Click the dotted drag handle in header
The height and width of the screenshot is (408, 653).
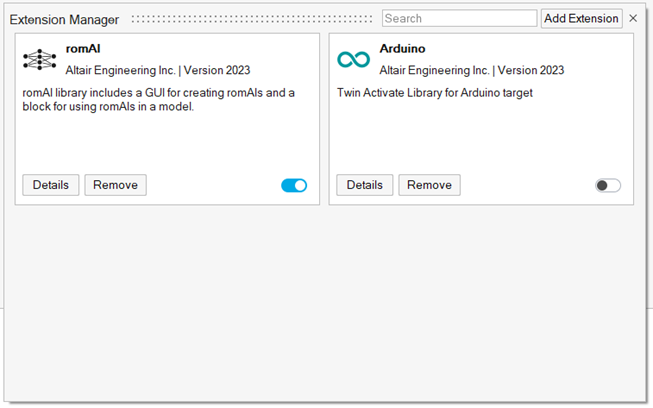tap(253, 19)
